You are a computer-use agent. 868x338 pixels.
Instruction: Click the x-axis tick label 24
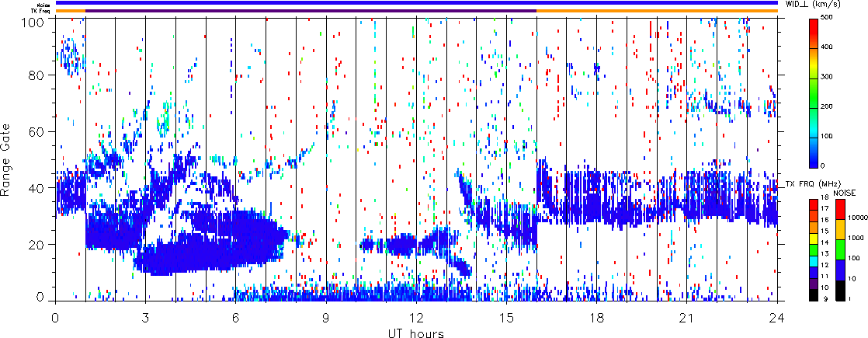coord(778,319)
